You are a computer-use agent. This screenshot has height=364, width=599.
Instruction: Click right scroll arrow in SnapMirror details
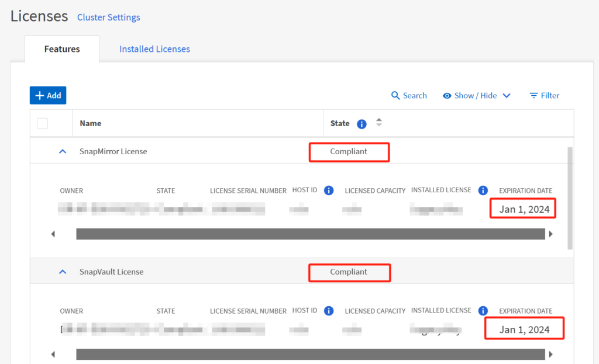pyautogui.click(x=551, y=234)
